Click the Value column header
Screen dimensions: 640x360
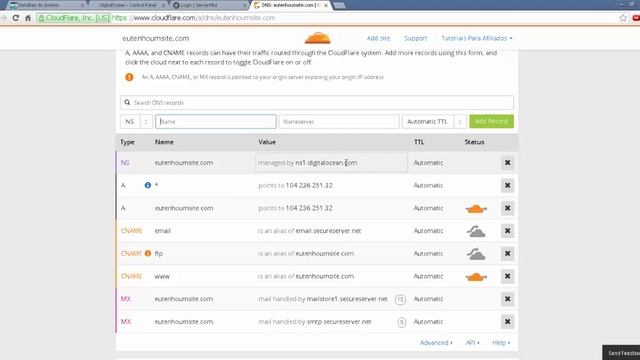click(267, 142)
